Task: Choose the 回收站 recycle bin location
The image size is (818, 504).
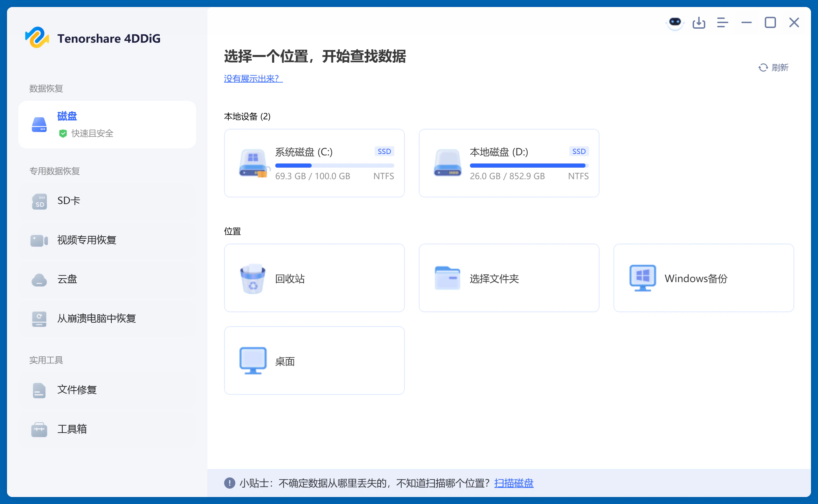Action: [314, 278]
